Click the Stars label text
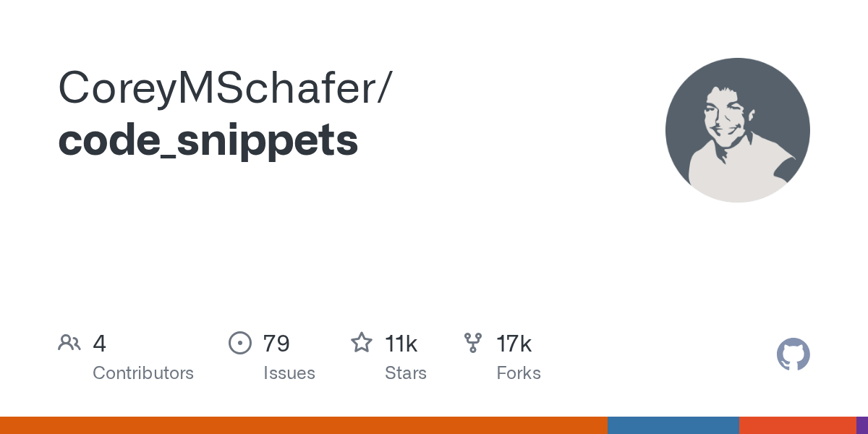The width and height of the screenshot is (868, 434). point(406,373)
